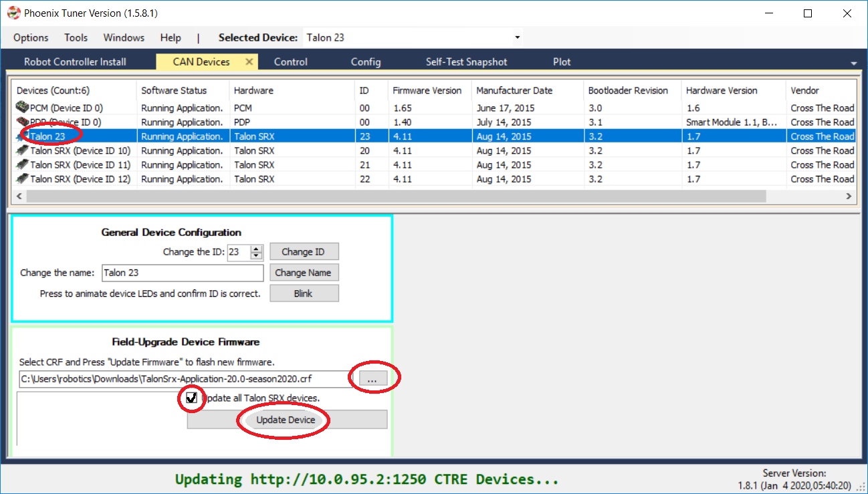Close the CAN Devices tab with X
Screen dimensions: 868x494
click(249, 61)
